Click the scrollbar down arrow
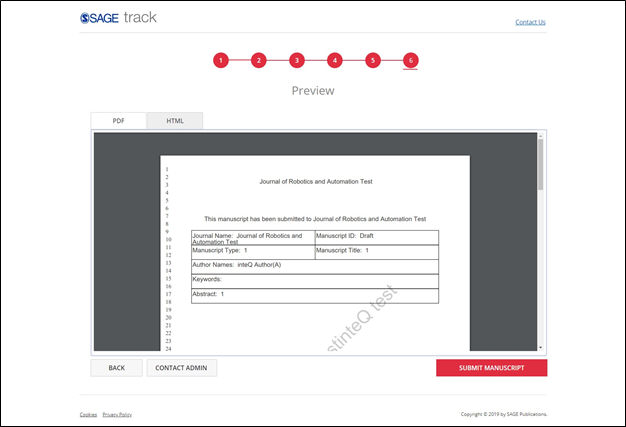626x427 pixels. (x=541, y=348)
